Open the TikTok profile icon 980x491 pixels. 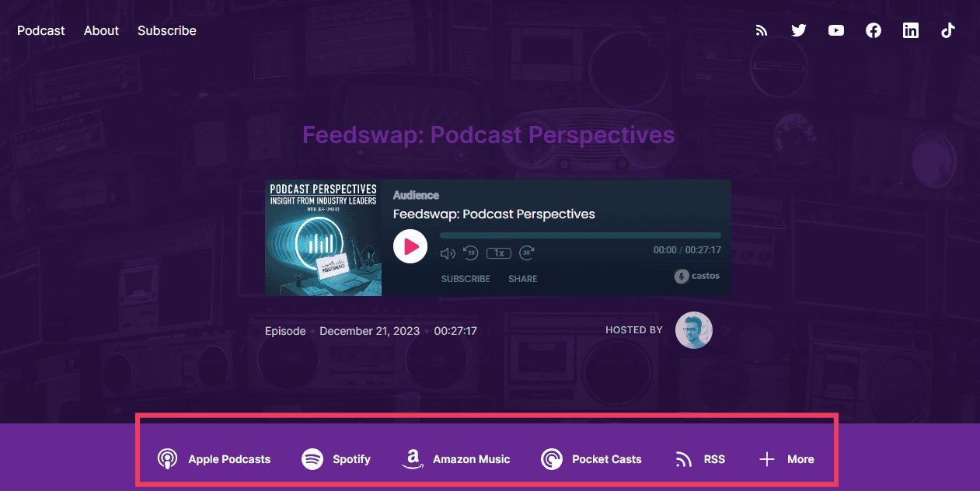pyautogui.click(x=947, y=31)
